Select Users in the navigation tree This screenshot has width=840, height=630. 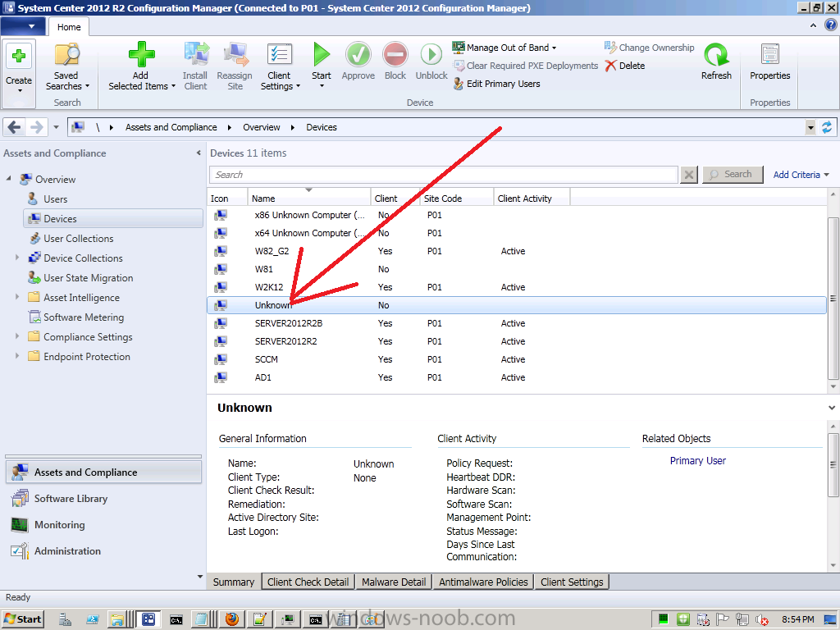(x=55, y=199)
